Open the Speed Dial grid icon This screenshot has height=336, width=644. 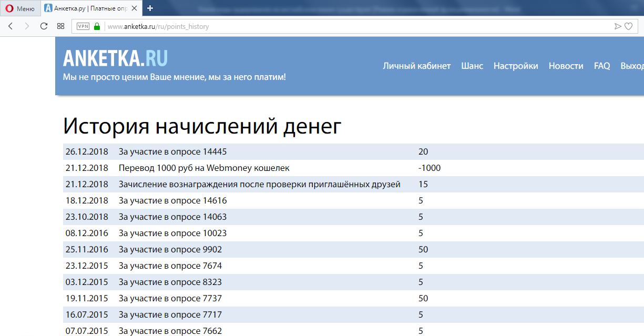click(60, 26)
